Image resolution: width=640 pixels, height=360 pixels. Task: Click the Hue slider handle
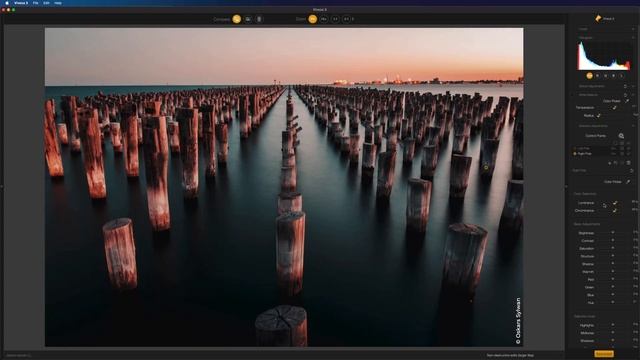click(x=613, y=303)
